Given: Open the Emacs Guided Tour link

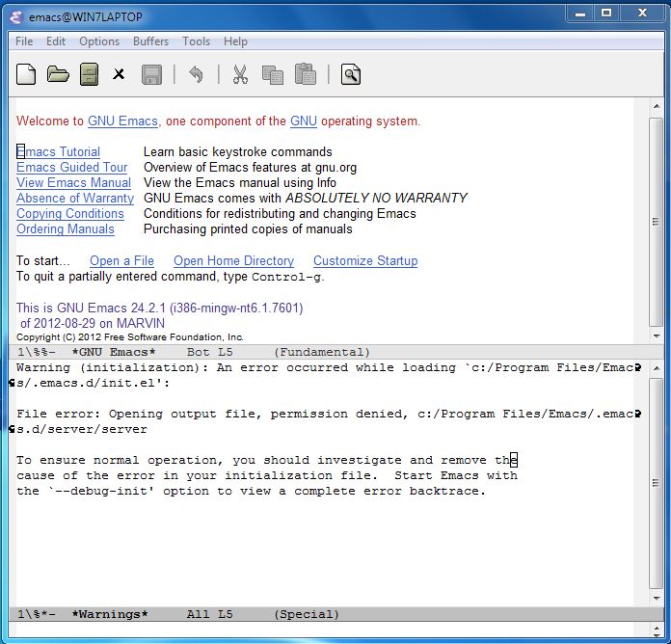Looking at the screenshot, I should 72,168.
